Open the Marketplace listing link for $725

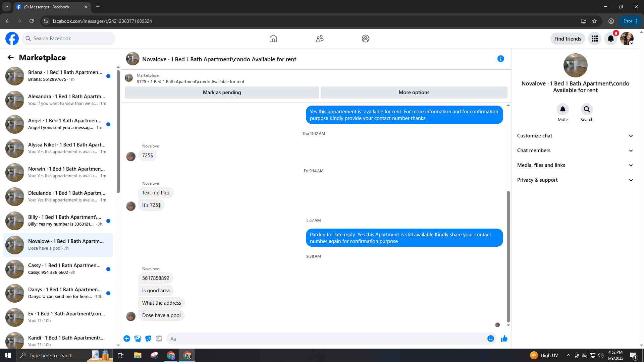click(x=191, y=81)
